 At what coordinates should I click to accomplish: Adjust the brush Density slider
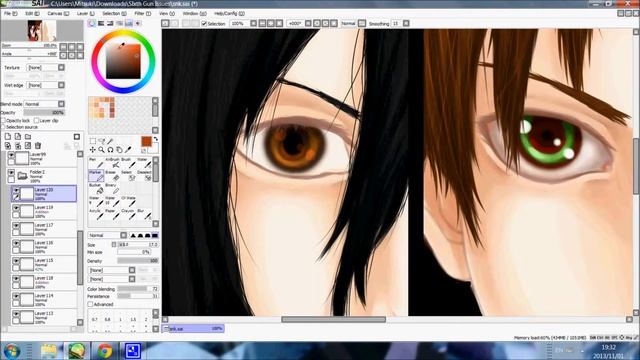point(138,261)
